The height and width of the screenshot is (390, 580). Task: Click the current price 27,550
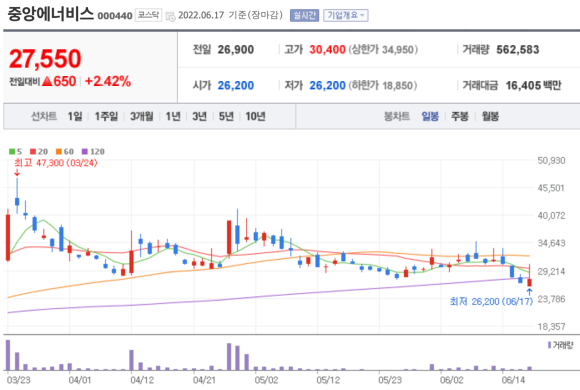45,59
